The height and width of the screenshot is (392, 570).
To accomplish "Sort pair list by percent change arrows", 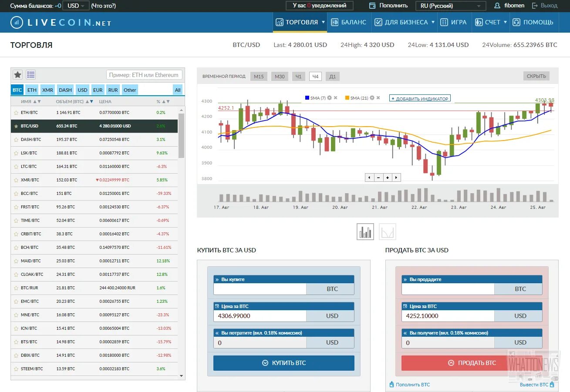I will (x=166, y=101).
